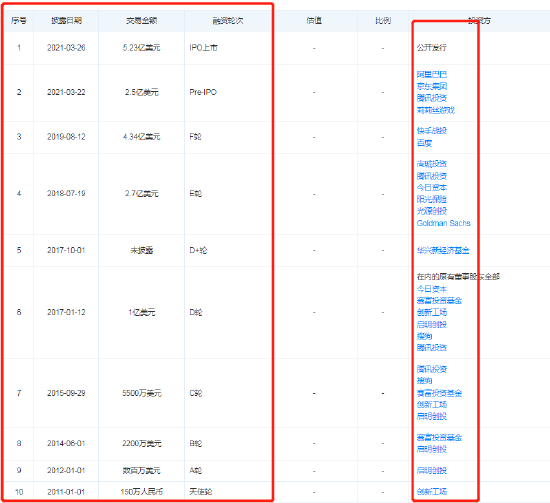Click the Pre-IPO round cell

(x=203, y=92)
